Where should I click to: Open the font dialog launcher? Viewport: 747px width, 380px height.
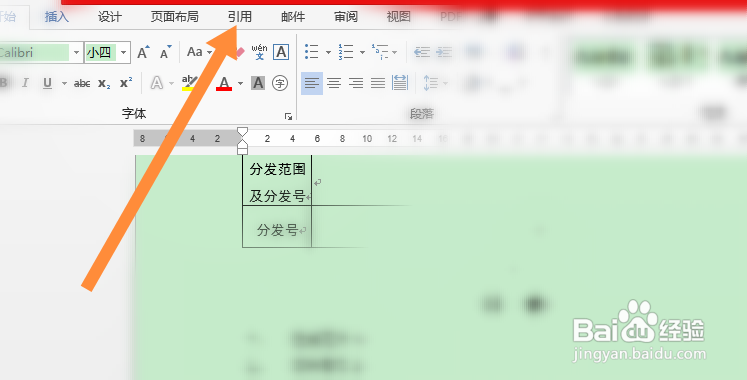click(x=288, y=116)
